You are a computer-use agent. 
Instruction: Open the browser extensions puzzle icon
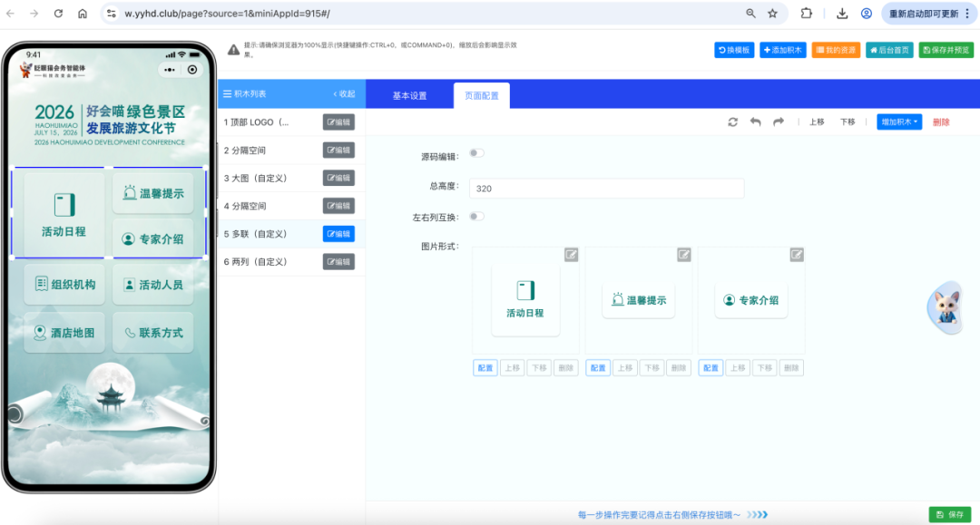(806, 14)
